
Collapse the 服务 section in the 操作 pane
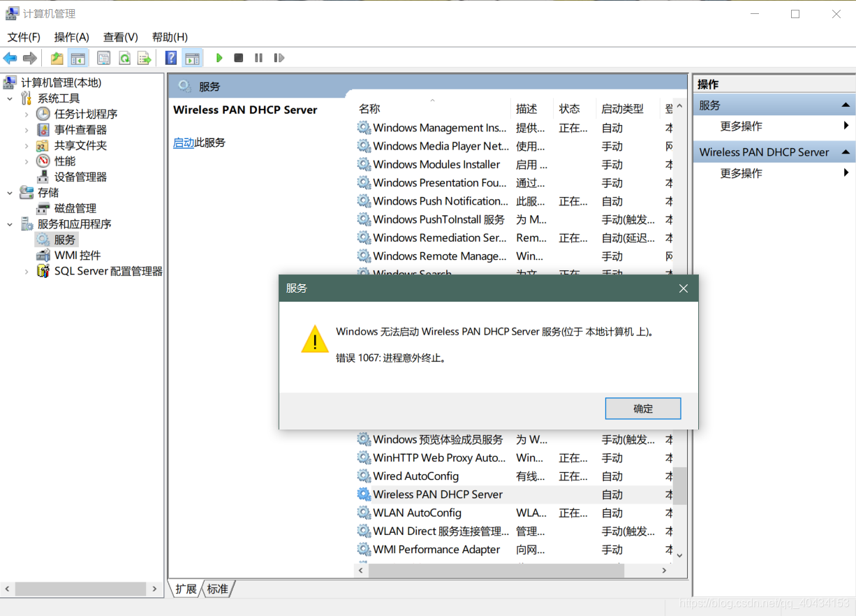[x=846, y=105]
